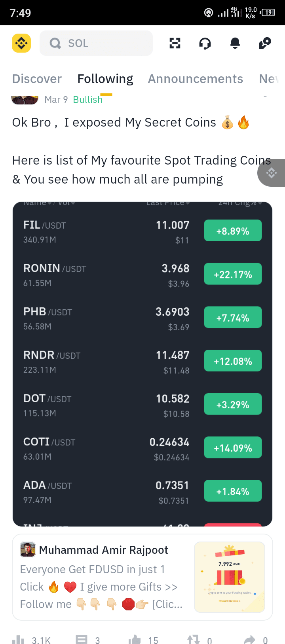
Task: Tap floating Binance side widget
Action: [272, 173]
